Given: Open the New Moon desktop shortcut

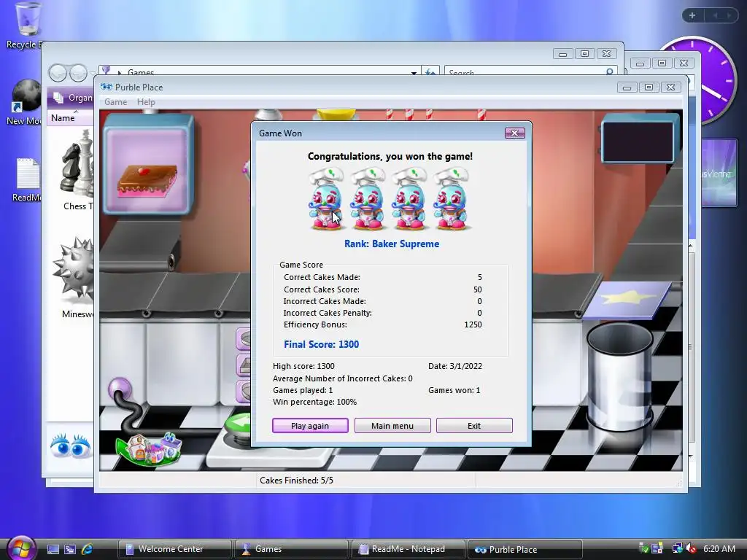Looking at the screenshot, I should [x=25, y=102].
